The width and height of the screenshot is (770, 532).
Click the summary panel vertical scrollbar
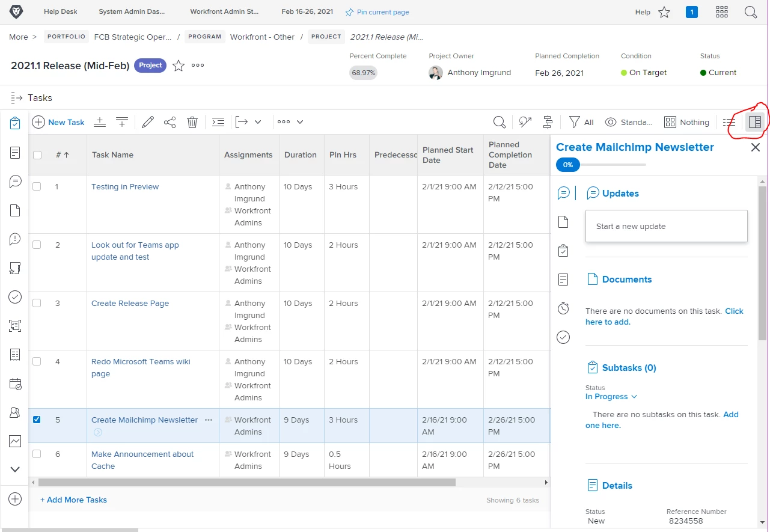(762, 263)
